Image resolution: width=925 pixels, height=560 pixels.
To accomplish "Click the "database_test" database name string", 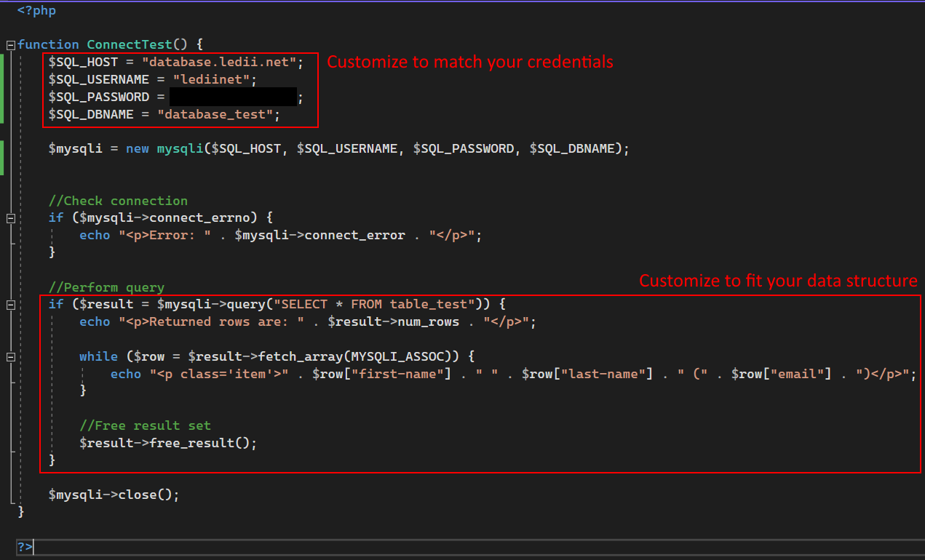I will (218, 115).
